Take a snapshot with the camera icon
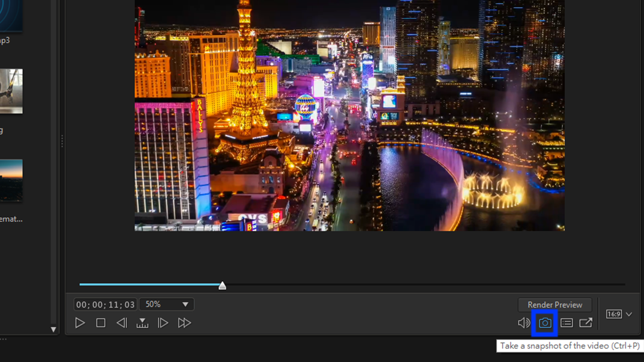Image resolution: width=644 pixels, height=362 pixels. click(545, 323)
